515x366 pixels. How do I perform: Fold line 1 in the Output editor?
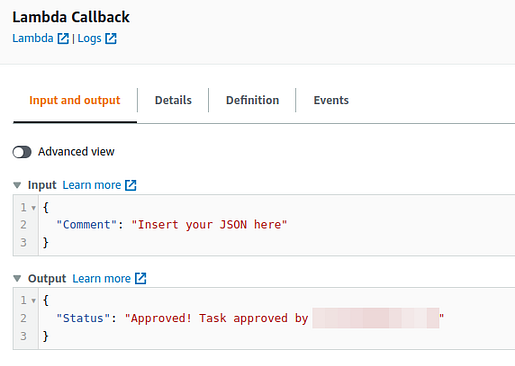coord(33,301)
